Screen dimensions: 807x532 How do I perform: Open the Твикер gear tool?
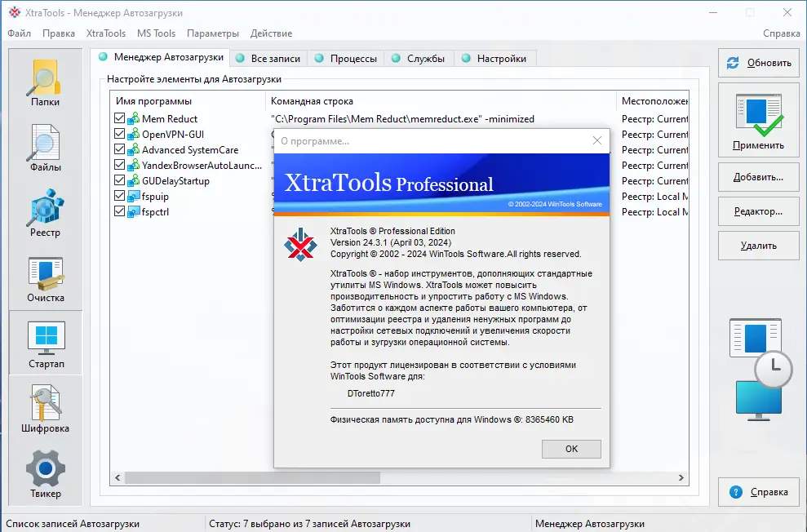46,474
